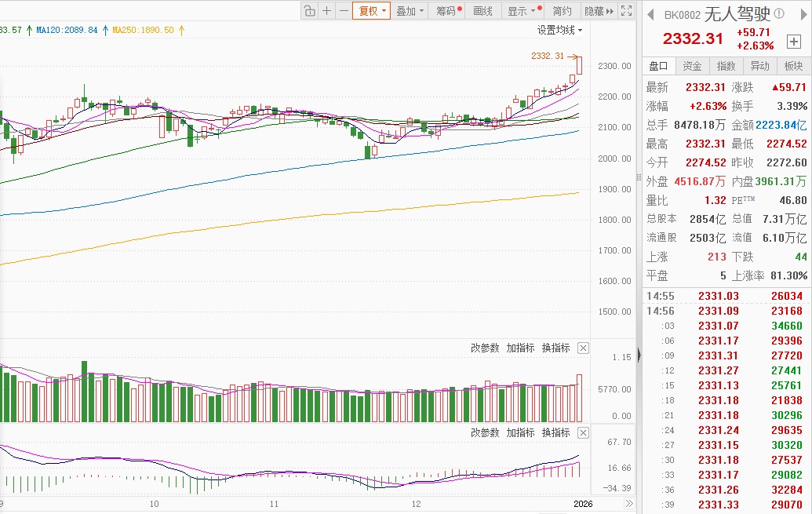The height and width of the screenshot is (514, 812).
Task: Switch to the 板块 tab
Action: (793, 66)
